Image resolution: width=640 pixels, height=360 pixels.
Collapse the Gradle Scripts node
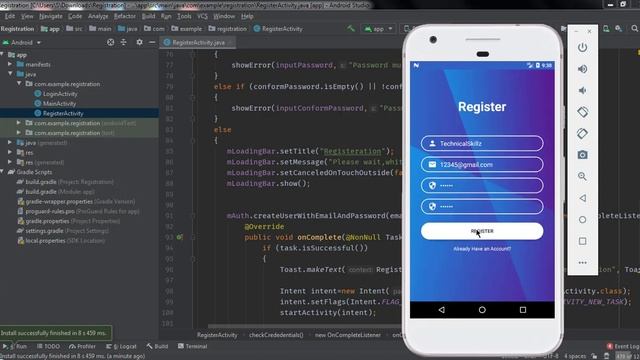2,172
